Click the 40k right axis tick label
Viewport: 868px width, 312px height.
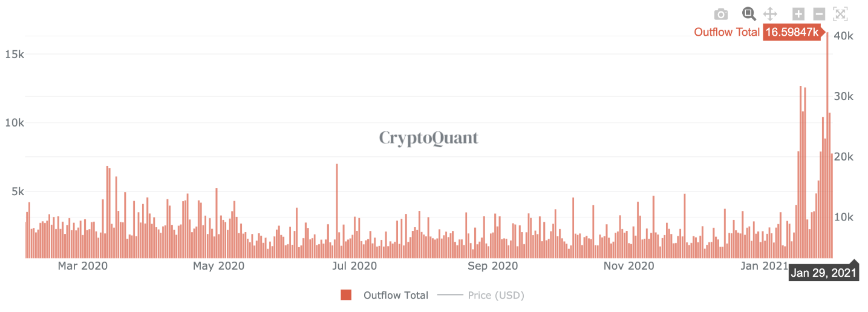pyautogui.click(x=843, y=36)
